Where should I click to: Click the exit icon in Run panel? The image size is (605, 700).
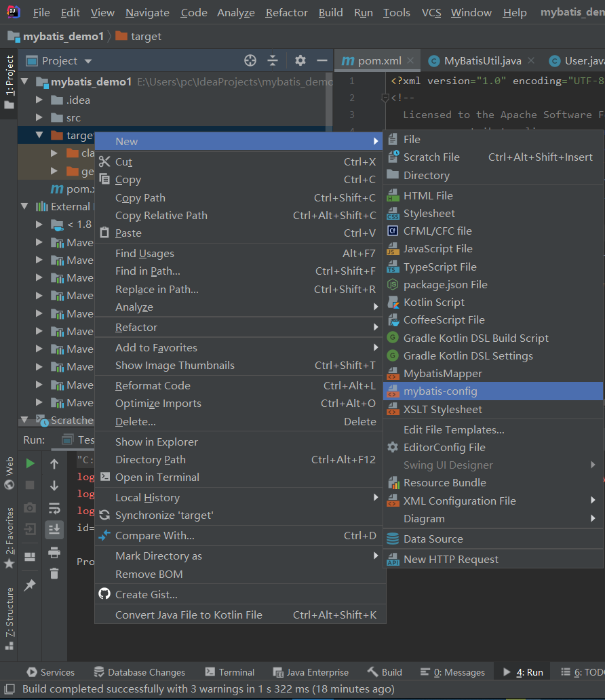pyautogui.click(x=30, y=530)
